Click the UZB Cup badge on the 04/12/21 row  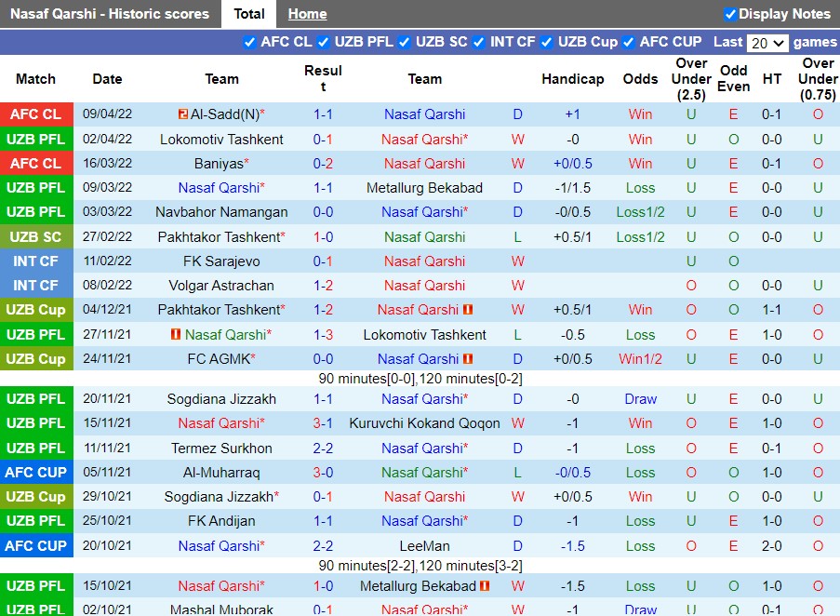pyautogui.click(x=36, y=310)
